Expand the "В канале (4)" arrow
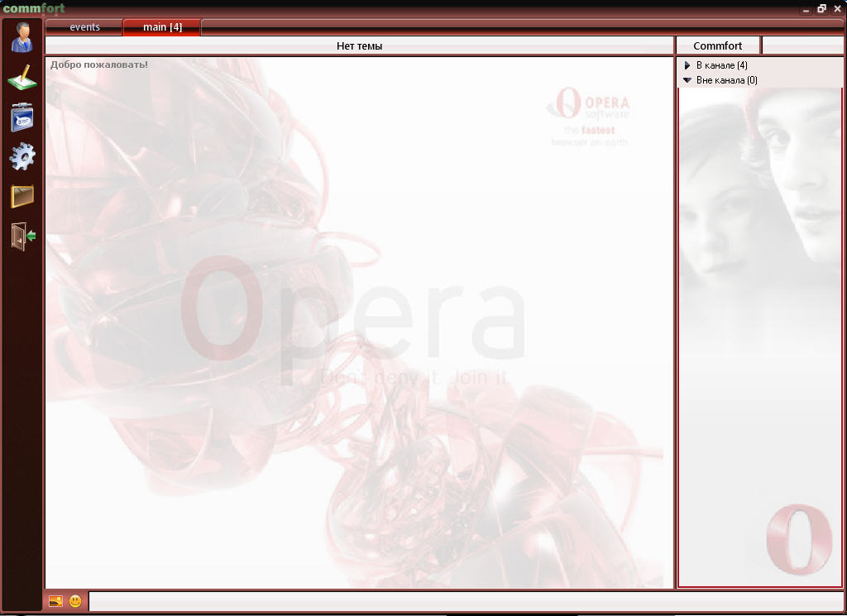The height and width of the screenshot is (616, 847). 687,65
